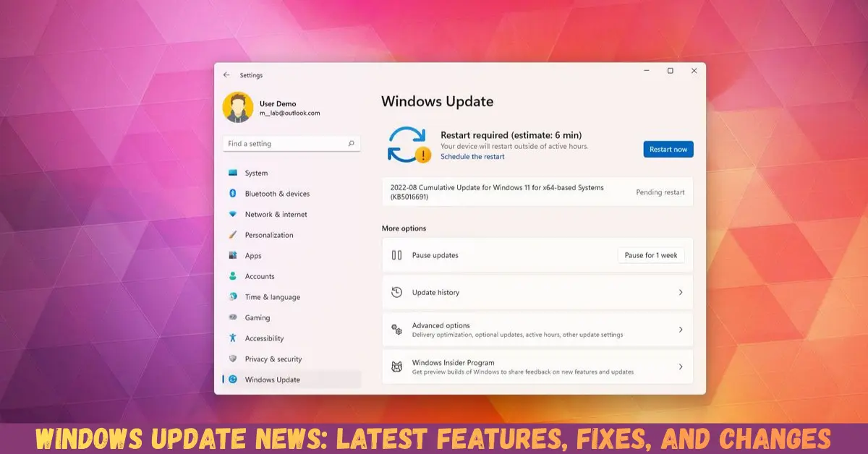Click the search magnifier icon
Viewport: 868px width, 454px height.
pyautogui.click(x=352, y=143)
